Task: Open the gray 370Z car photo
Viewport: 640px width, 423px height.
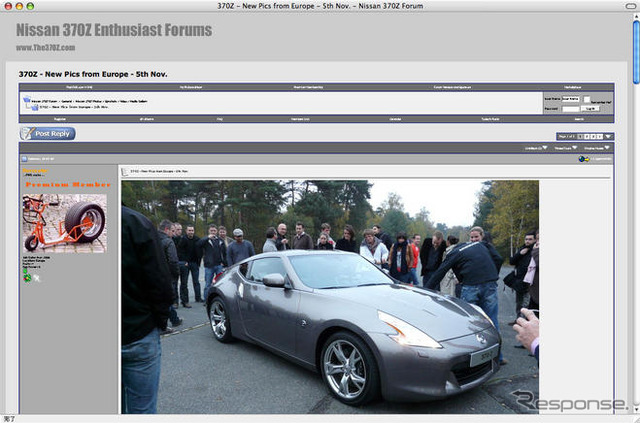Action: tap(330, 297)
